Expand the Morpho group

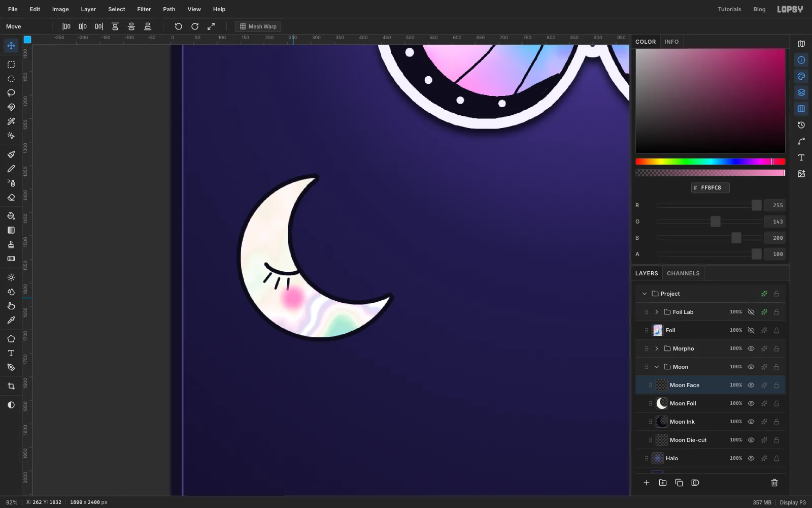pyautogui.click(x=657, y=348)
